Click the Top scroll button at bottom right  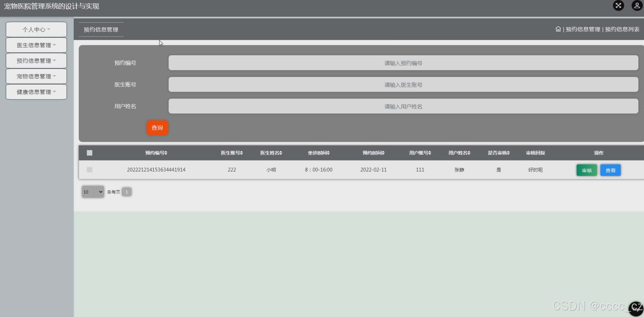635,309
